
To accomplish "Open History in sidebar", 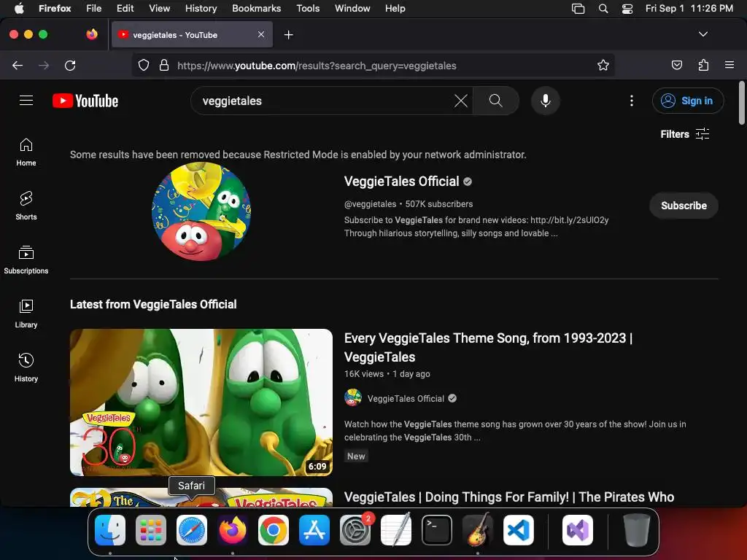I will tap(26, 367).
